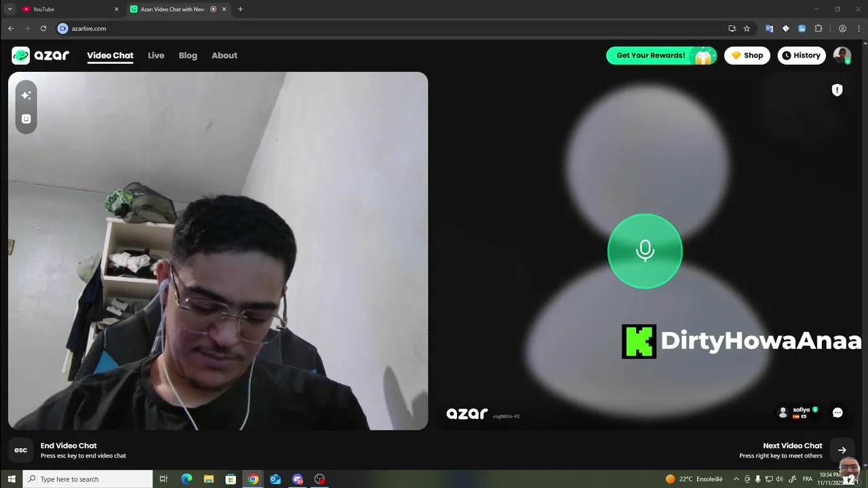The width and height of the screenshot is (868, 488).
Task: Launch Microsoft Edge from the taskbar
Action: (x=186, y=479)
